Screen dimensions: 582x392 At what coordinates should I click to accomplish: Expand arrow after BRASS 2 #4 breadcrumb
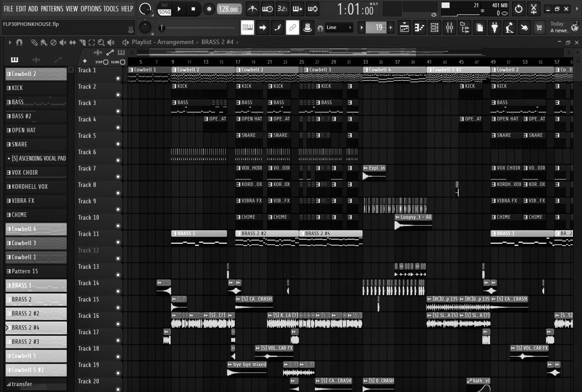pyautogui.click(x=238, y=42)
